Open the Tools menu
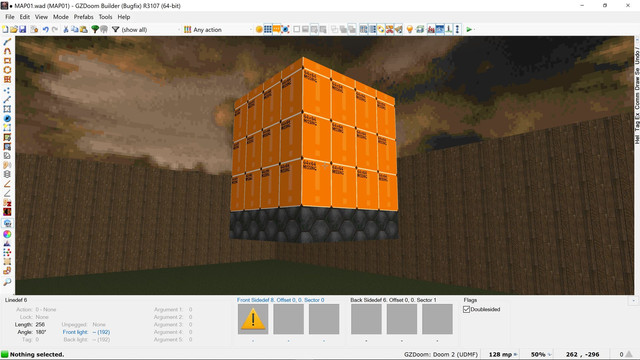The image size is (640, 360). pyautogui.click(x=105, y=17)
